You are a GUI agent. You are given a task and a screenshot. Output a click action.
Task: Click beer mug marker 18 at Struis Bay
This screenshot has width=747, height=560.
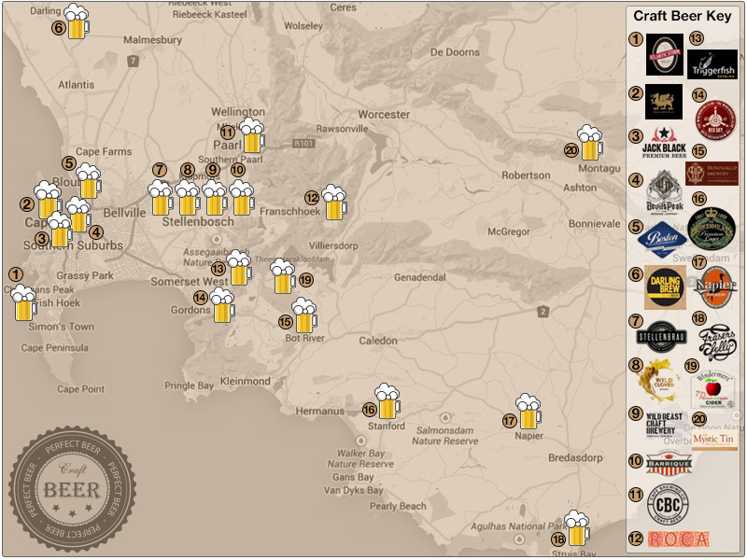[579, 529]
